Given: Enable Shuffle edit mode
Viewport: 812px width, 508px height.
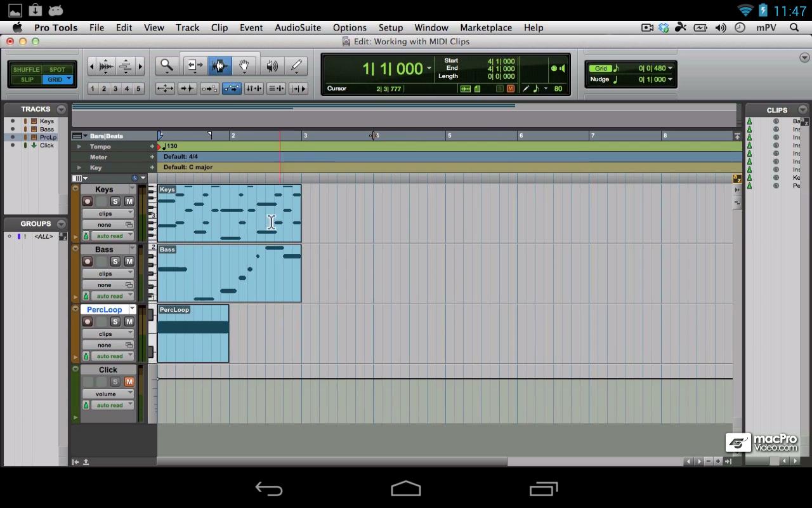Looking at the screenshot, I should 27,69.
